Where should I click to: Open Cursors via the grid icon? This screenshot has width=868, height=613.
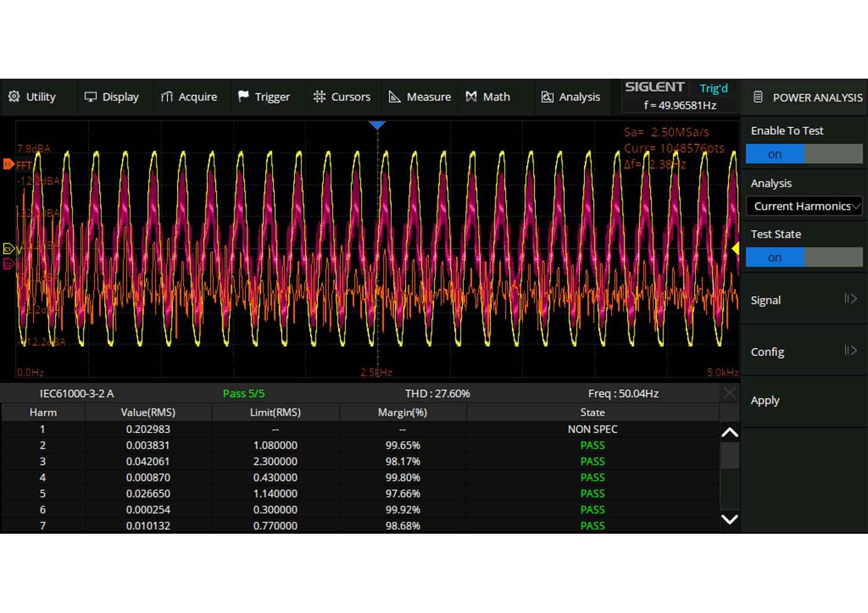point(319,97)
